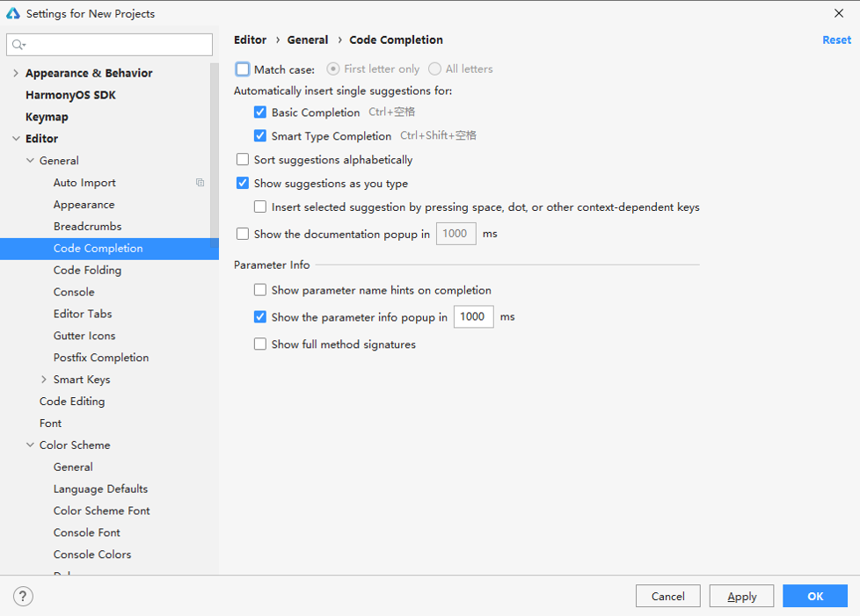
Task: Enable insert selected suggestion by pressing space
Action: pos(260,207)
